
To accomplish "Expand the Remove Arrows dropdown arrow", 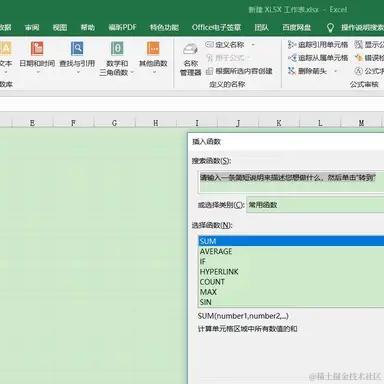I will point(335,71).
